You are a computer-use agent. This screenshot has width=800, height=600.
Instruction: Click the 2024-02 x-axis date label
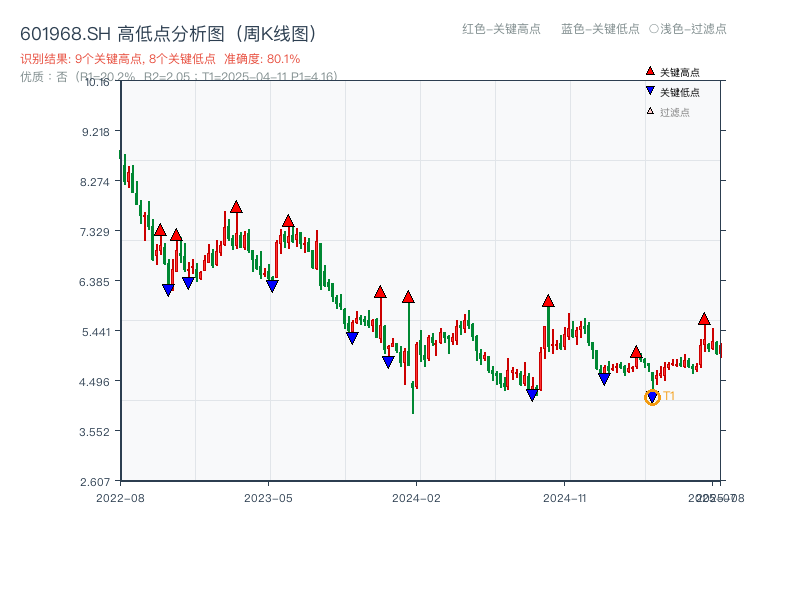(x=416, y=498)
